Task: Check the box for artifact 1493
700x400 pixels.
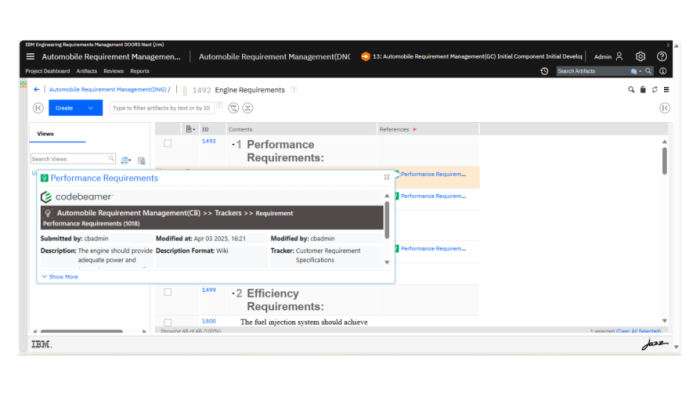Action: point(168,143)
